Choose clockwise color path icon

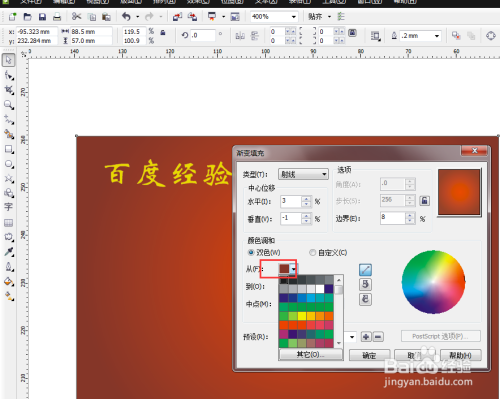(365, 299)
